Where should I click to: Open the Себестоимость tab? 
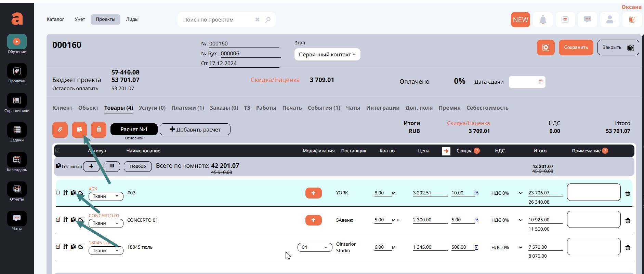487,108
